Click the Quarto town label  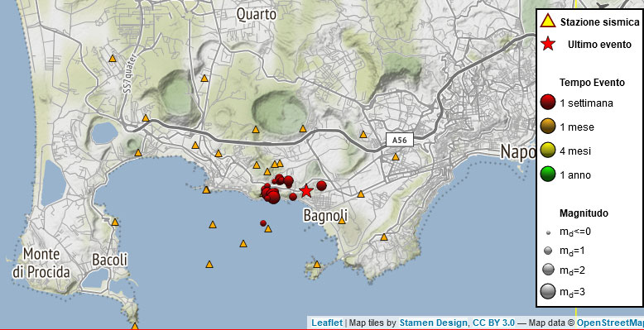point(257,14)
